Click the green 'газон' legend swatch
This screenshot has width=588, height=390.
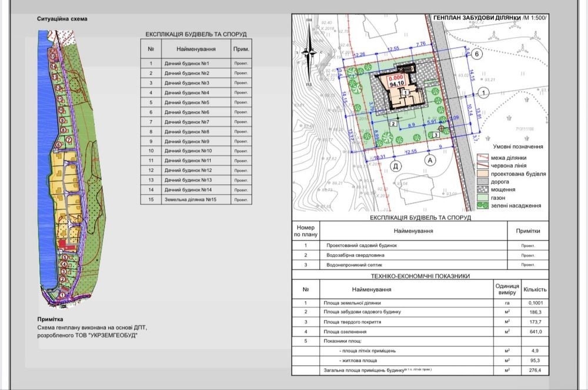[x=482, y=198]
